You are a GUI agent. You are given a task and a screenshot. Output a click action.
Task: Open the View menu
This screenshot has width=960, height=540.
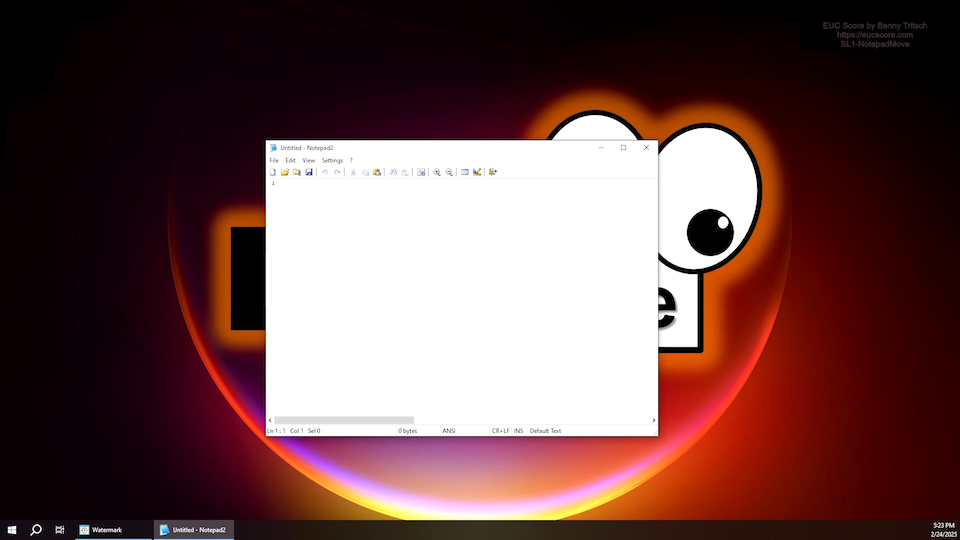click(x=308, y=160)
